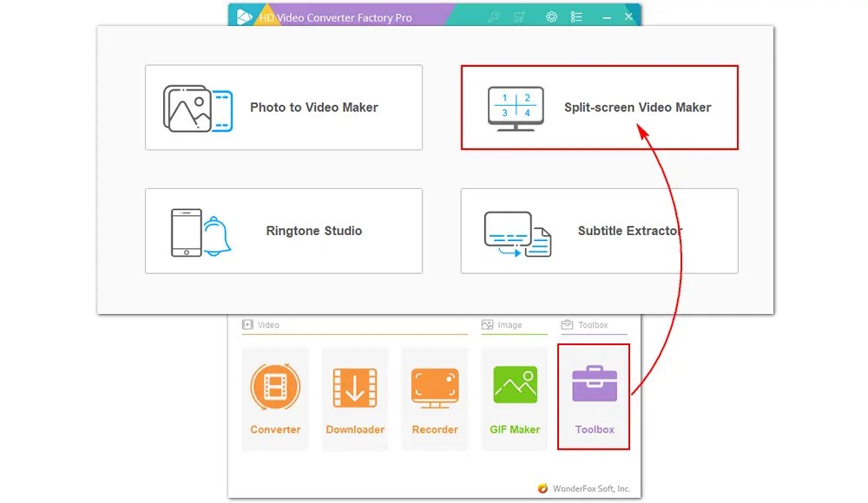Launch Split-screen Video Maker

(x=600, y=108)
